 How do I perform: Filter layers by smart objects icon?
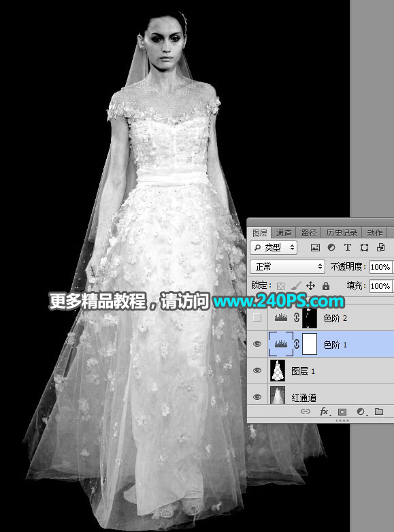pyautogui.click(x=380, y=248)
